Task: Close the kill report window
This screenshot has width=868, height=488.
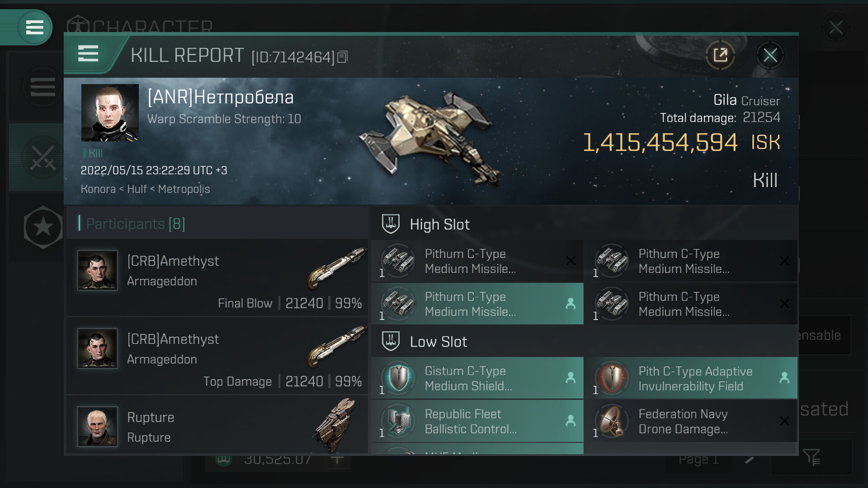Action: tap(770, 56)
